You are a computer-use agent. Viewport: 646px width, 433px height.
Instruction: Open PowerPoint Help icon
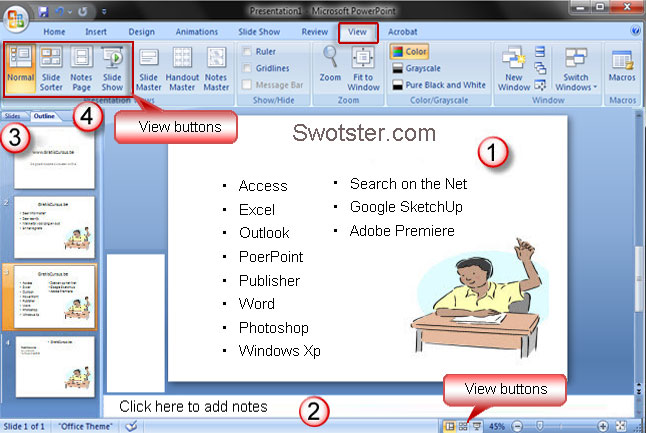(636, 30)
